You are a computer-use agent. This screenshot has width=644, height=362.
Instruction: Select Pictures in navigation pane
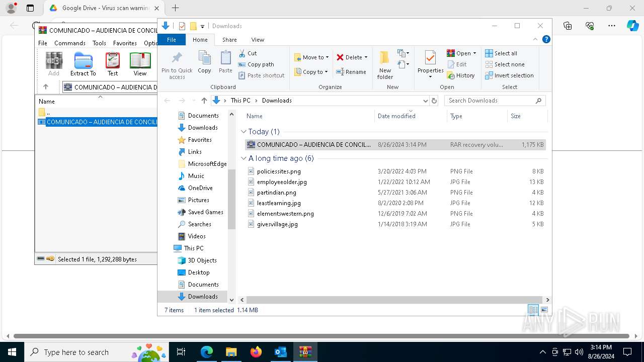pos(198,200)
